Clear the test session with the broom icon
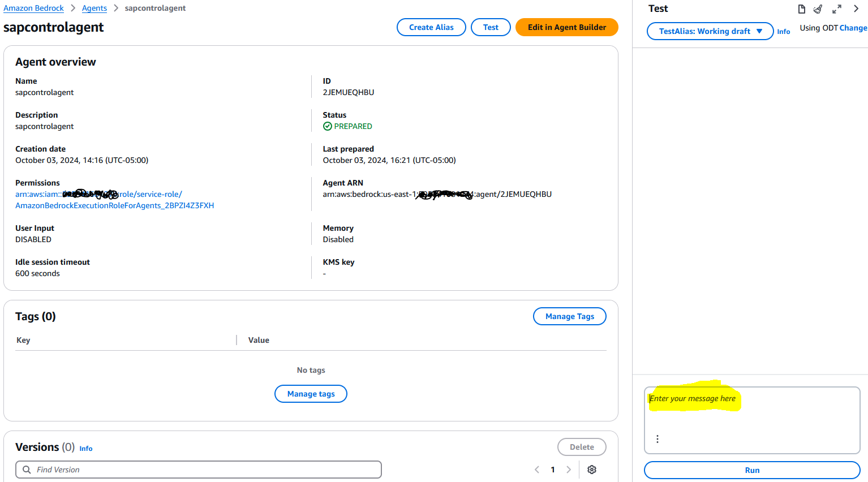This screenshot has height=482, width=868. [x=818, y=9]
